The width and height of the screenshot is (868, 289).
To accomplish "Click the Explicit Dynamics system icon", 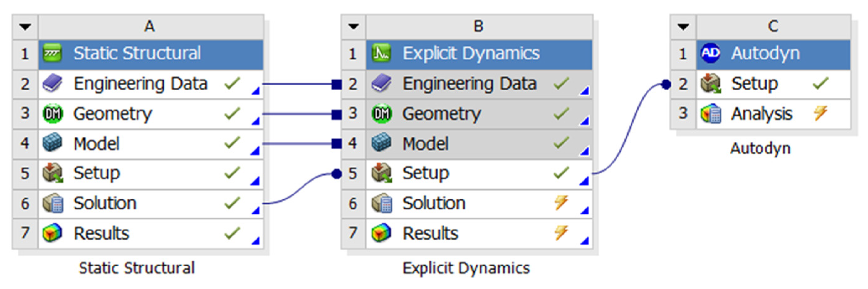I will 381,54.
